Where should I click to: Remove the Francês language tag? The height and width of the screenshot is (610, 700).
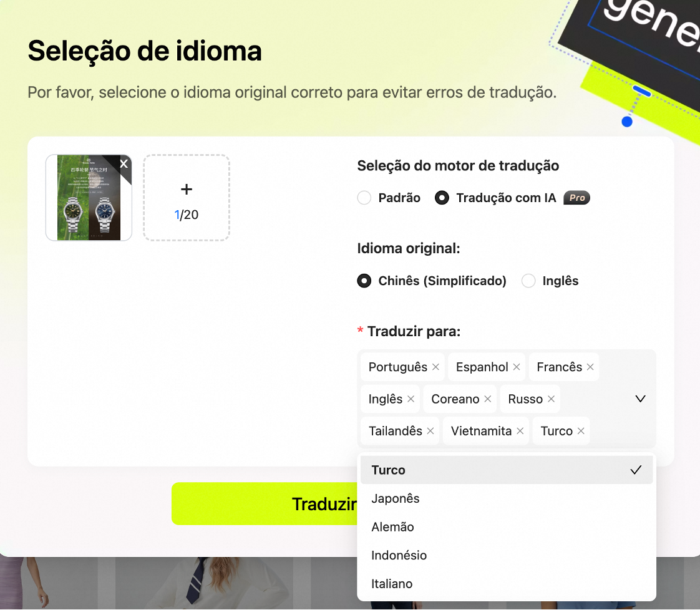(590, 367)
